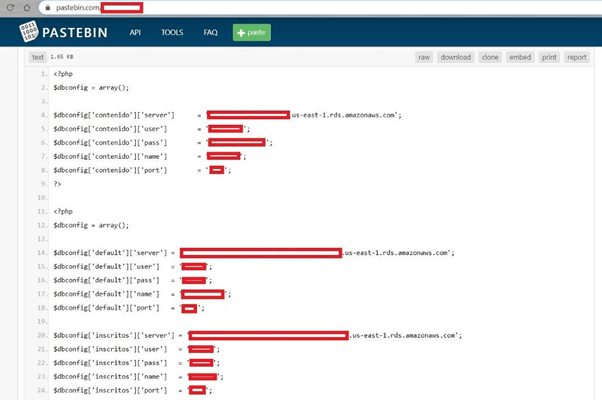Viewport: 602px width, 400px height.
Task: Click the Pastebin logo icon
Action: click(x=31, y=32)
